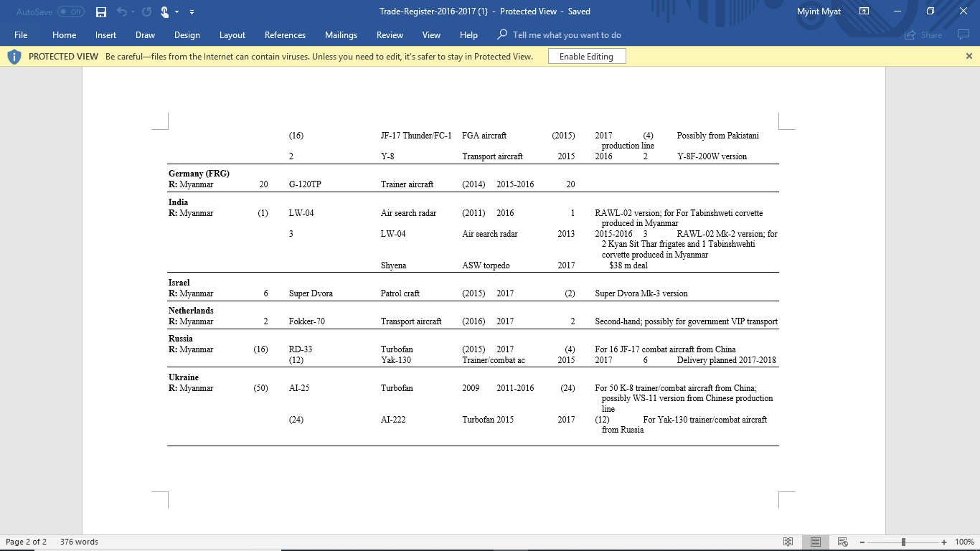Click the Russia supplier heading
980x551 pixels.
click(181, 339)
